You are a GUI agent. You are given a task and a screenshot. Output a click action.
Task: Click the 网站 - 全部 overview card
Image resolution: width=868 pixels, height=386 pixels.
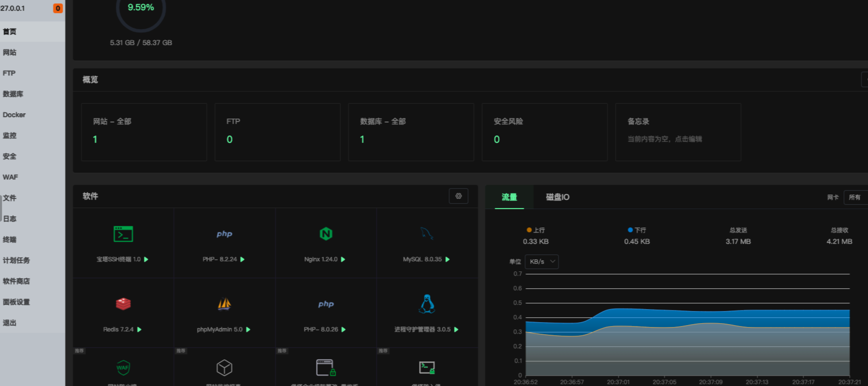144,132
